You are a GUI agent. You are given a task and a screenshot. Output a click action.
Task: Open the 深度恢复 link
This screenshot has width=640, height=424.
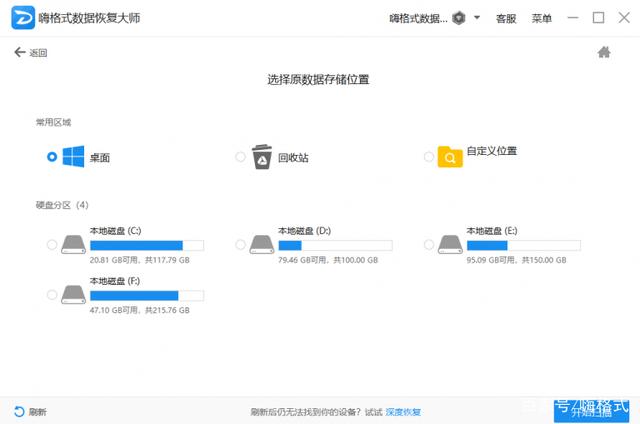point(403,412)
